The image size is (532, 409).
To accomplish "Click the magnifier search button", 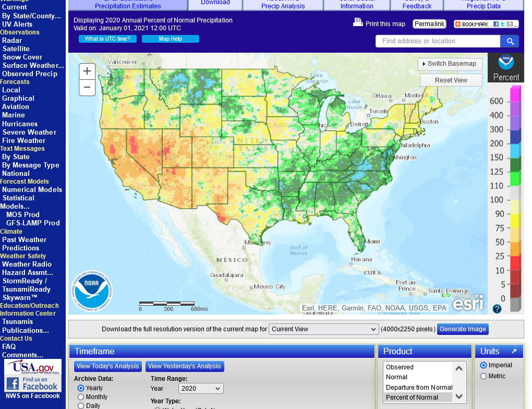I will [x=510, y=41].
